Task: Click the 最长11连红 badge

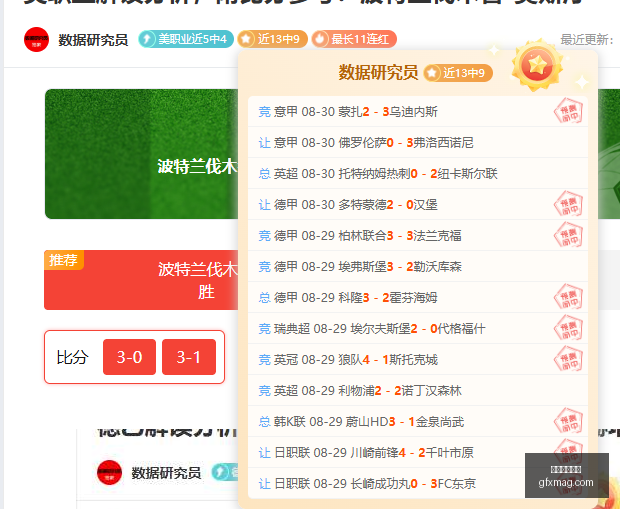Action: click(x=354, y=39)
